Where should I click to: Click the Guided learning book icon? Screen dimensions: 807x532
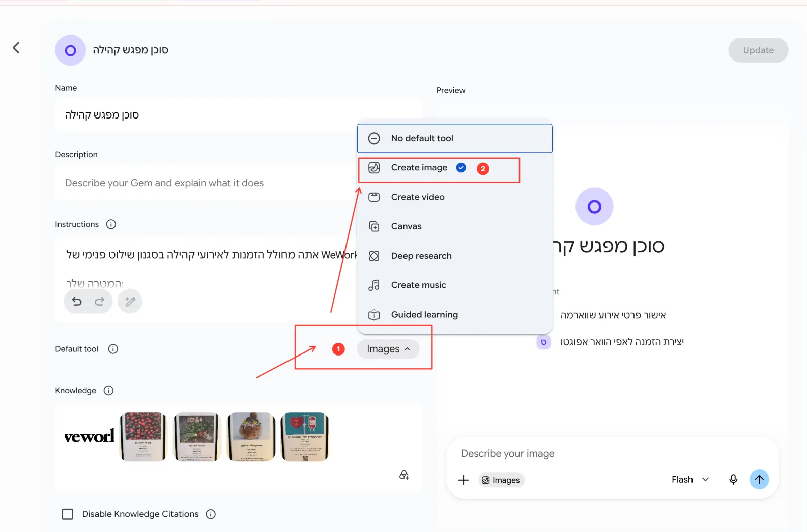(x=374, y=315)
